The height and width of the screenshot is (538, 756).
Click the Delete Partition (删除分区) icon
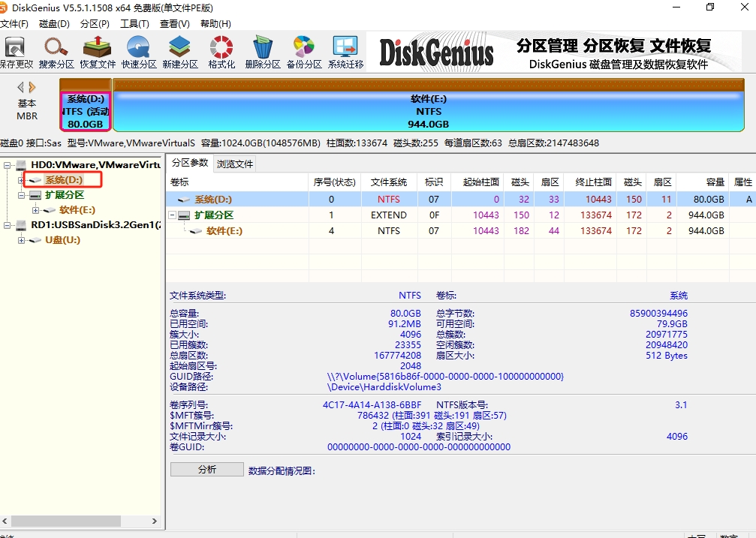pyautogui.click(x=263, y=52)
